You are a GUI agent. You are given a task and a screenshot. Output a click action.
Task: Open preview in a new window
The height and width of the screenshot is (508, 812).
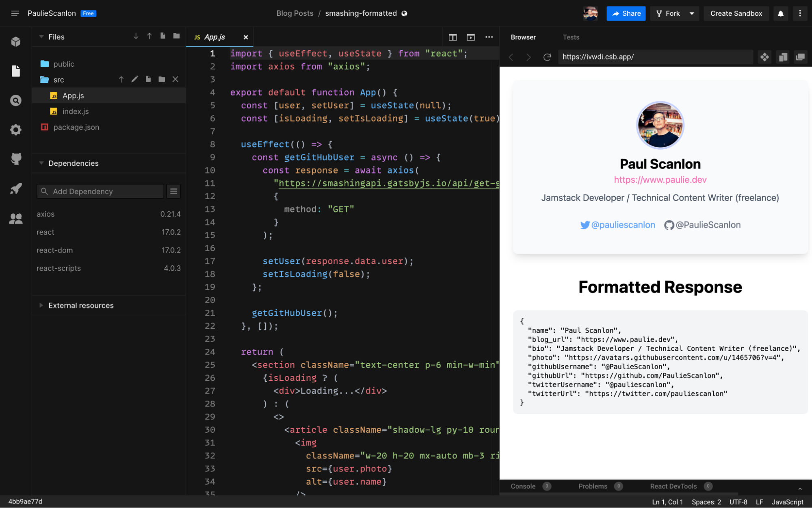click(x=801, y=57)
